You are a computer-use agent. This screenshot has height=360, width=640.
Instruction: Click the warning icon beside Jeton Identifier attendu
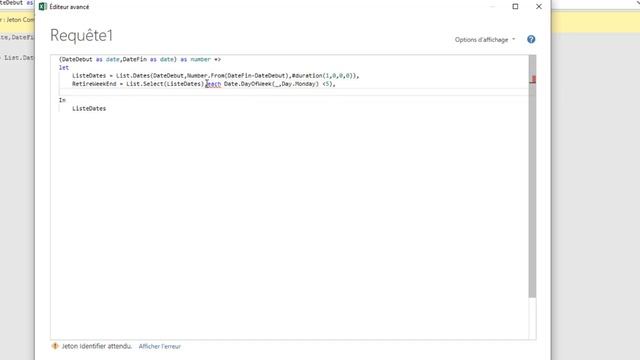tap(55, 346)
